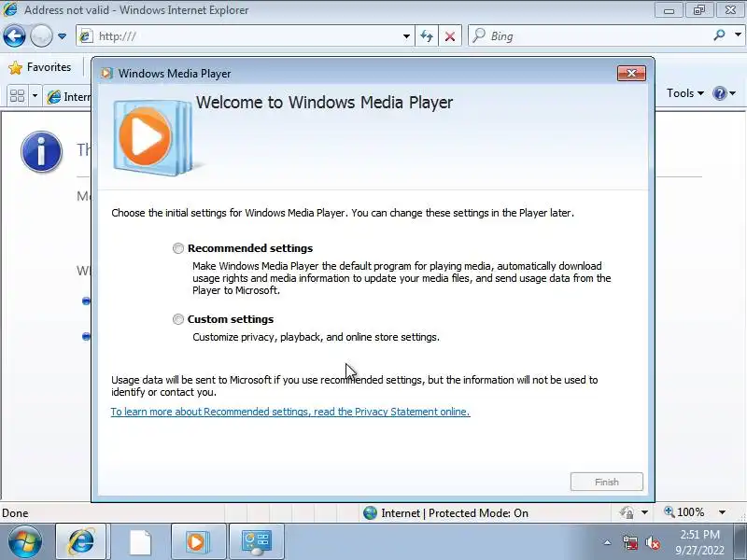The image size is (747, 560).
Task: Click the Quick Tabs grid icon
Action: [17, 96]
